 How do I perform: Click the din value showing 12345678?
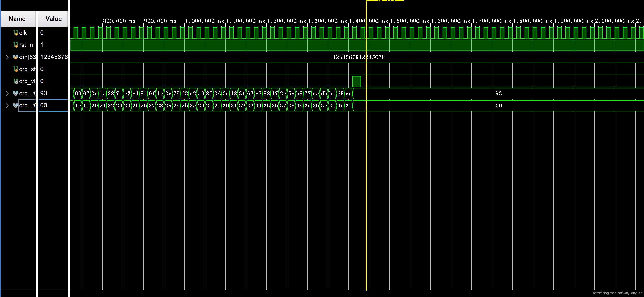tap(359, 57)
